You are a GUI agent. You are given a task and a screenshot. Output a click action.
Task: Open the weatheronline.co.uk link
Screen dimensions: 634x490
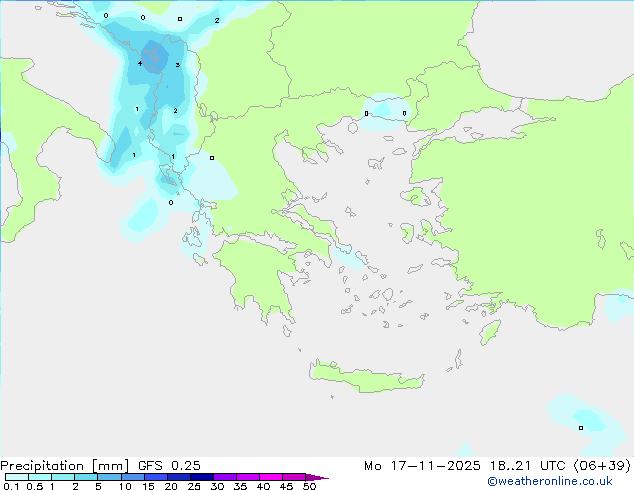pyautogui.click(x=550, y=481)
